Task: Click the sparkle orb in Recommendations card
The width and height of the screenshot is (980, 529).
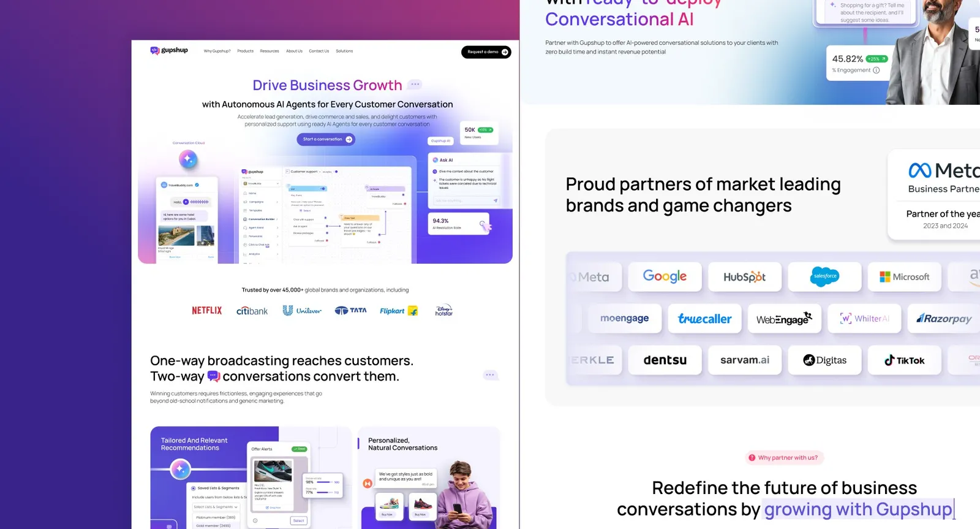Action: point(180,470)
